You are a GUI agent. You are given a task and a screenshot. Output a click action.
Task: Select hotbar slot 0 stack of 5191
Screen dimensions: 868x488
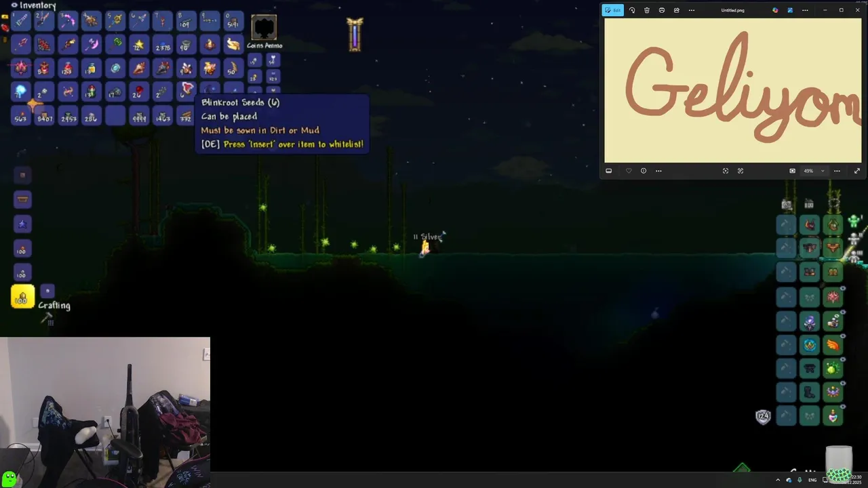(233, 22)
